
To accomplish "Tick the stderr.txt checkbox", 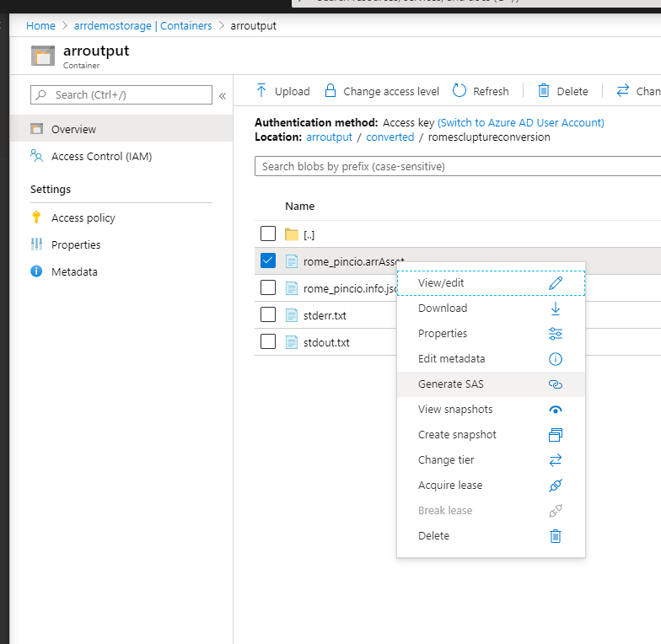I will point(268,314).
